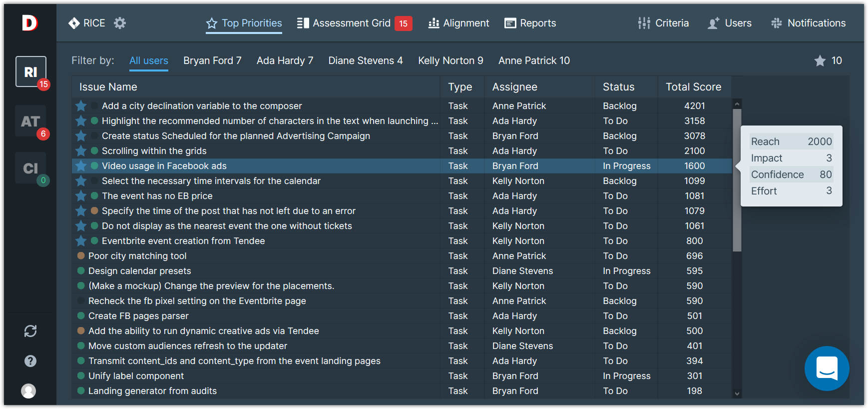Filter issues by Diane Stevens
Image resolution: width=868 pixels, height=409 pixels.
(366, 60)
